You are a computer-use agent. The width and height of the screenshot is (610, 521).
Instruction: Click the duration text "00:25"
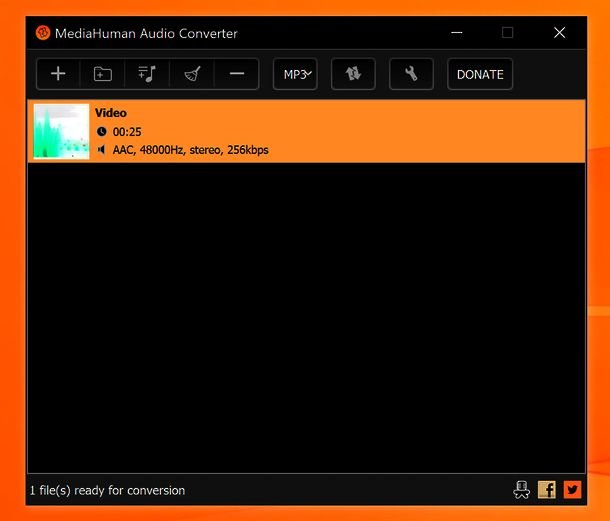(x=127, y=132)
